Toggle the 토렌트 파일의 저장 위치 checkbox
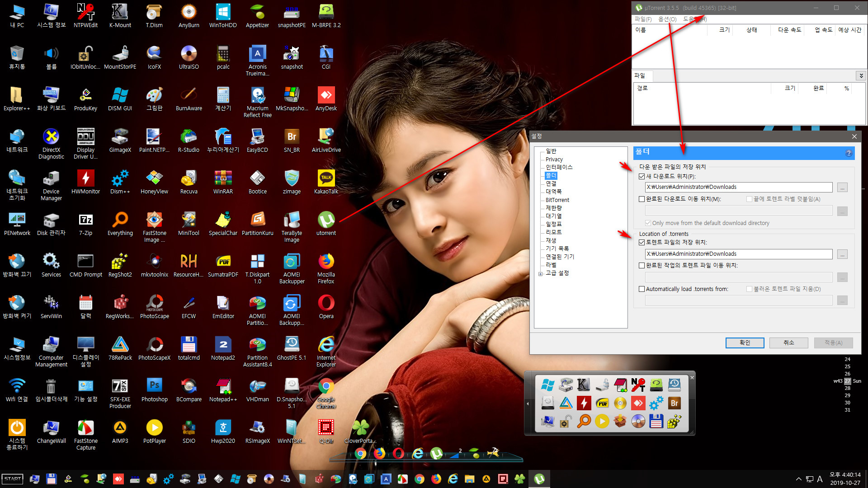868x488 pixels. pos(642,242)
